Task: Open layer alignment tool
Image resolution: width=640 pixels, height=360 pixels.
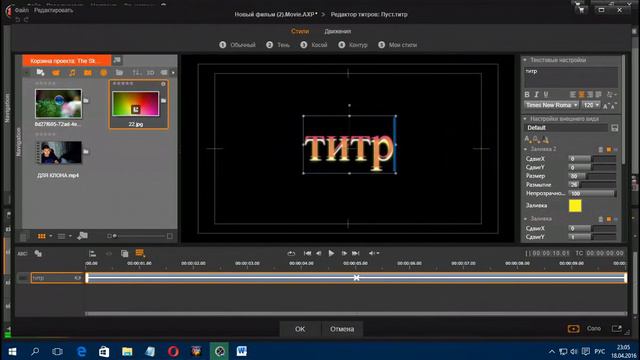Action: point(92,253)
